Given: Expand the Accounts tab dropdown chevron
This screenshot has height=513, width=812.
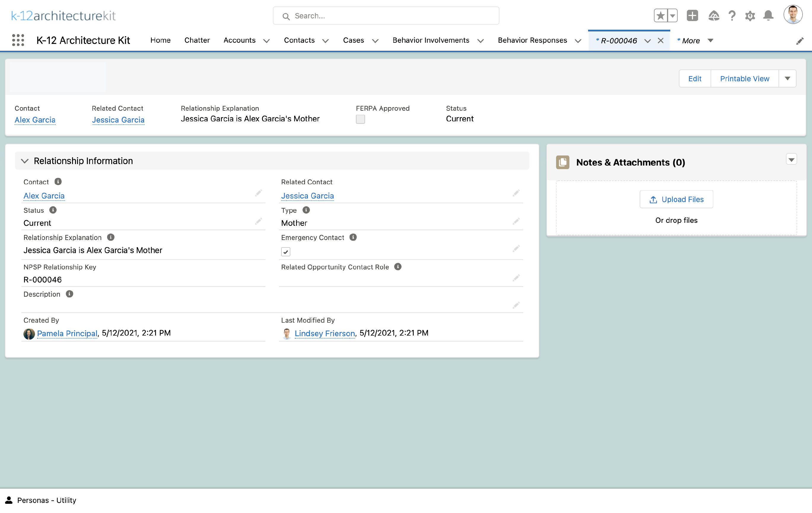Looking at the screenshot, I should (x=266, y=41).
